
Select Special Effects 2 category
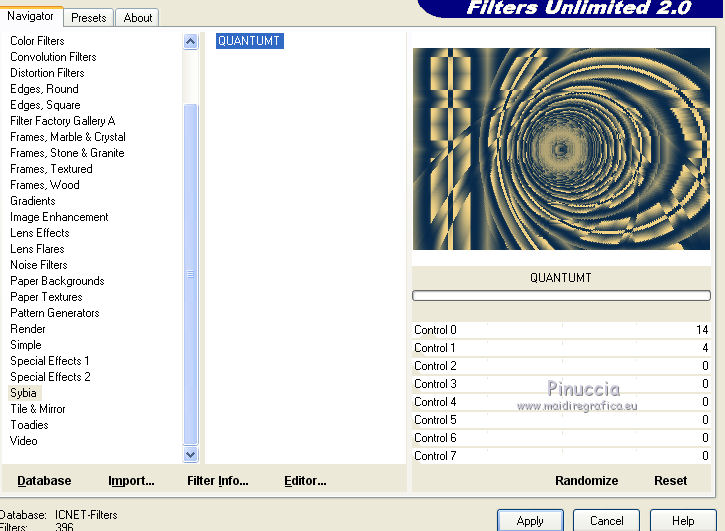[x=50, y=377]
